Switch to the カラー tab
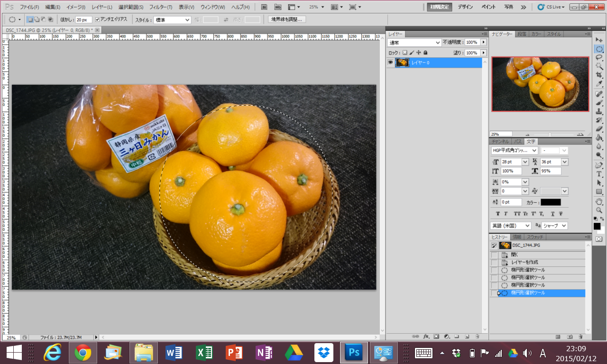Image resolution: width=607 pixels, height=364 pixels. click(536, 34)
